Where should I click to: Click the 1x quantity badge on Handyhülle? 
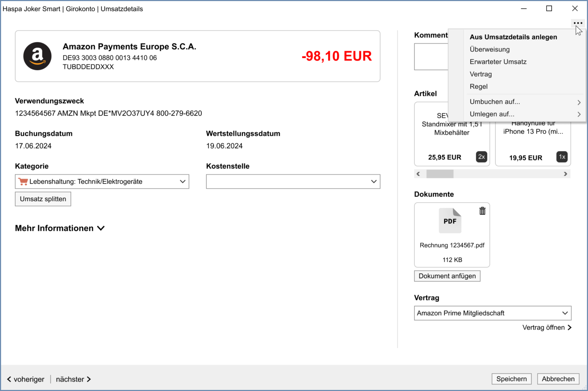pyautogui.click(x=562, y=157)
